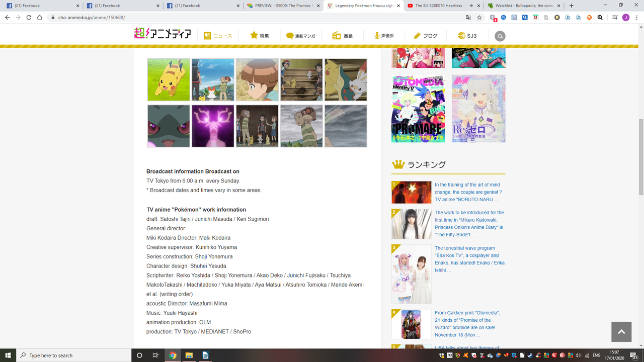Open the Windows Start menu
Screen dimensions: 644x362
coord(8,355)
